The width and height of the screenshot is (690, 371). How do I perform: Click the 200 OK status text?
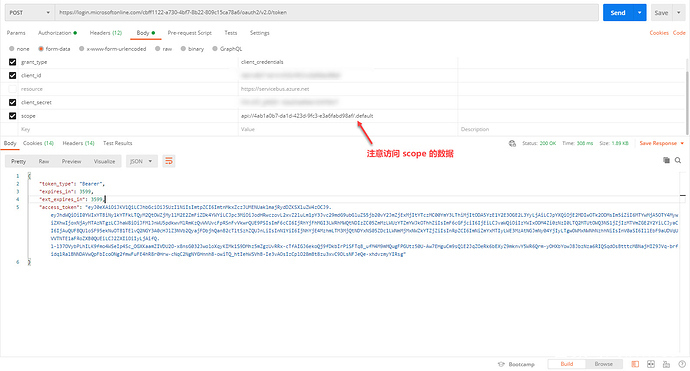548,143
